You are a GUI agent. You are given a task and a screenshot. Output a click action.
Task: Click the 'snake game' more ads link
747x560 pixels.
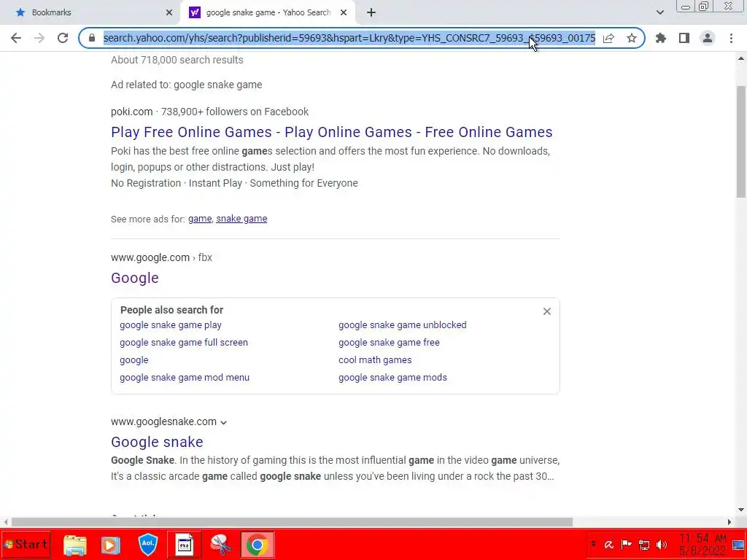click(241, 219)
